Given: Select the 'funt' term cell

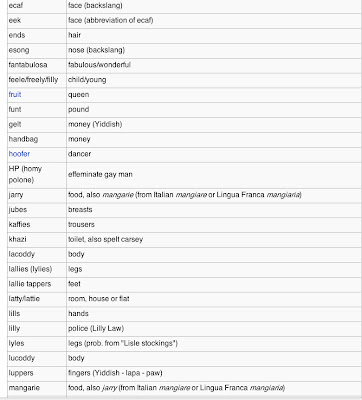Looking at the screenshot, I should 37,110.
